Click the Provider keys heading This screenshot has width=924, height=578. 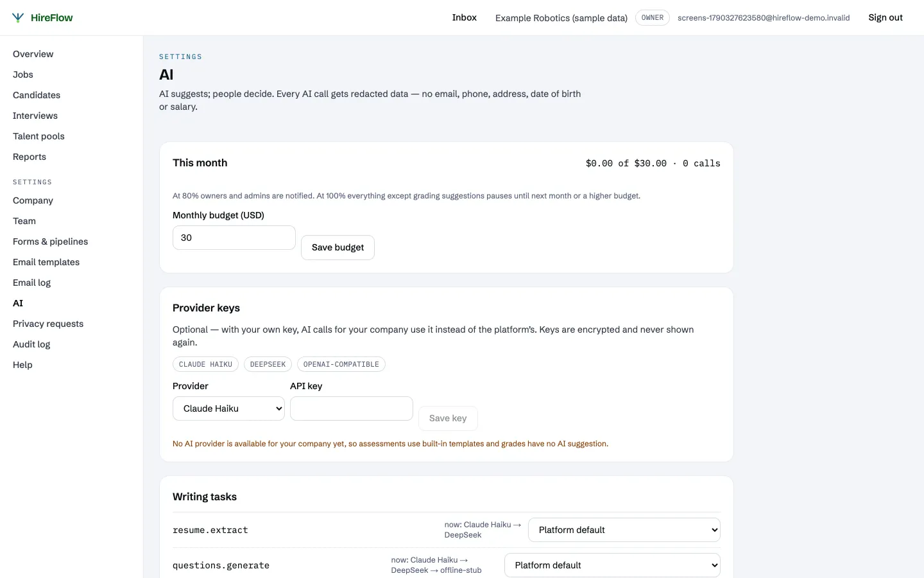point(206,308)
